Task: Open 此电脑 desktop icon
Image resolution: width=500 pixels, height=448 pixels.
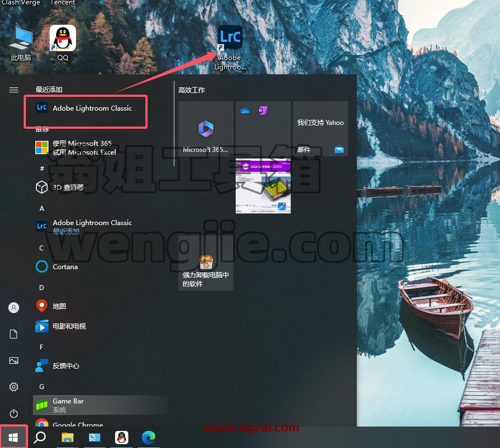Action: tap(21, 43)
